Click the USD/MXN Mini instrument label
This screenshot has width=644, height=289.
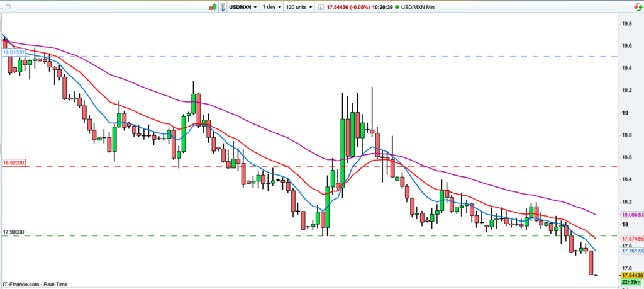click(x=418, y=6)
